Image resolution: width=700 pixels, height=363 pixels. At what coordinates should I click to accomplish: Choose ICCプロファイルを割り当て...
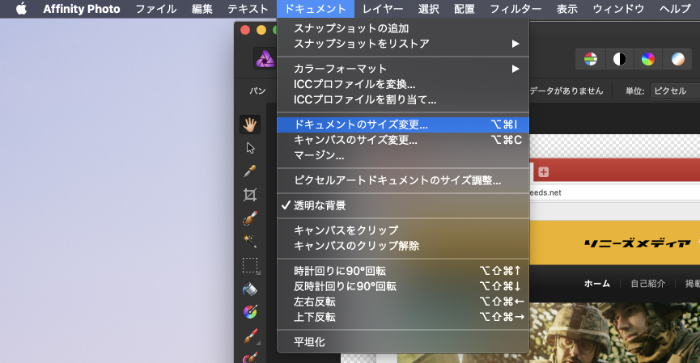[x=403, y=100]
